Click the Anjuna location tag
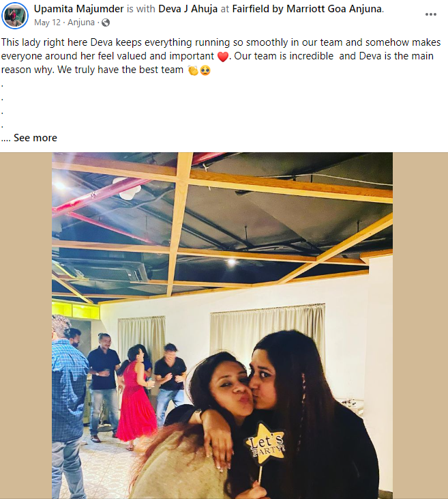This screenshot has height=499, width=448. pyautogui.click(x=81, y=23)
